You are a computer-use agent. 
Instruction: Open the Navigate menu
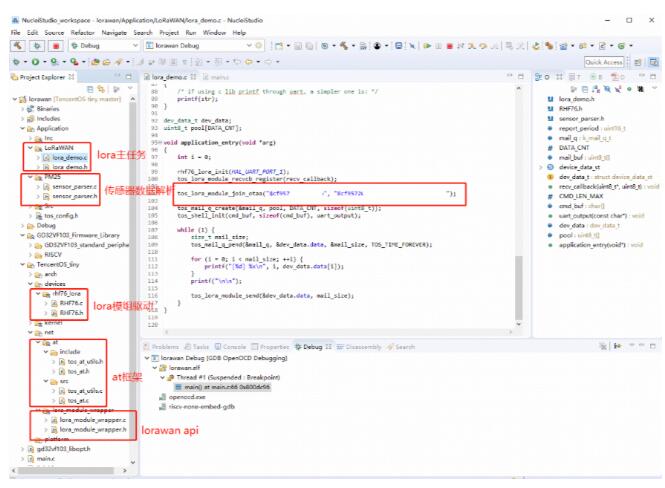(114, 33)
